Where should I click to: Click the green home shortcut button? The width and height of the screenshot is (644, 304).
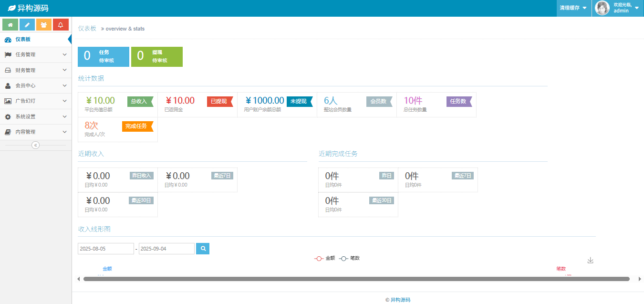click(10, 25)
